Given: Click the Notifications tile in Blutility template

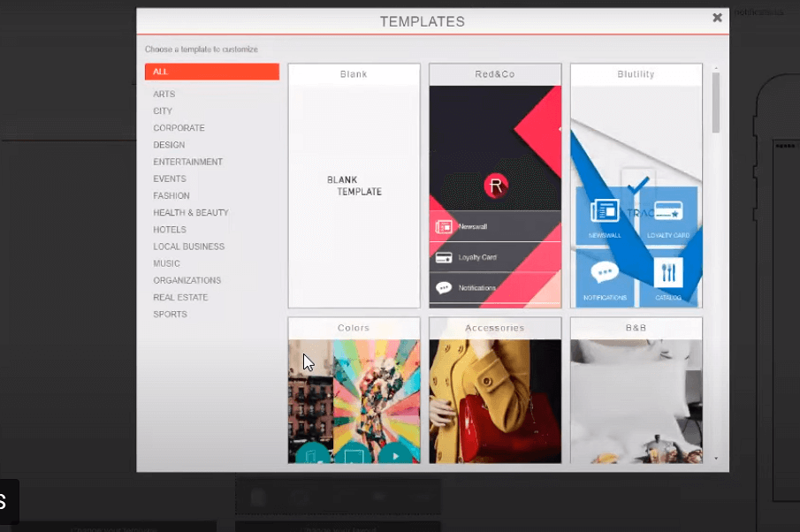Looking at the screenshot, I should coord(605,276).
